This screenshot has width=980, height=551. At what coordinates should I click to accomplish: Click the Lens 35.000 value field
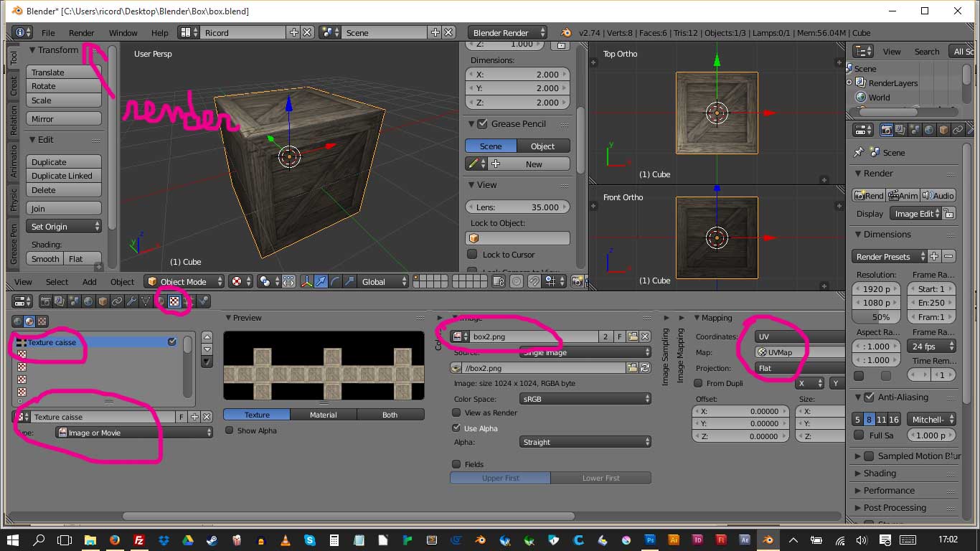tap(517, 207)
